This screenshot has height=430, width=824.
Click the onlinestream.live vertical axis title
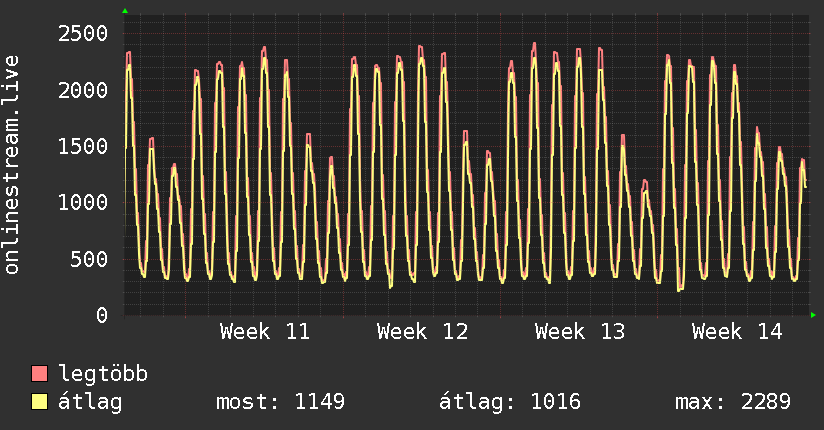coord(12,165)
